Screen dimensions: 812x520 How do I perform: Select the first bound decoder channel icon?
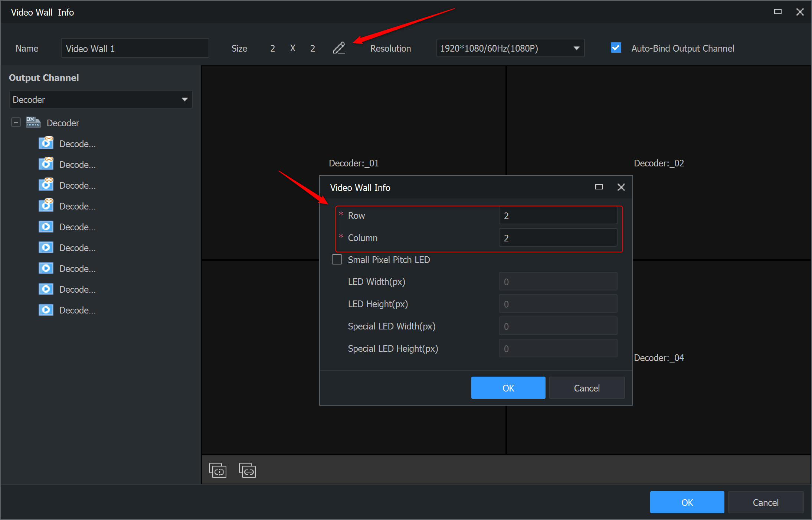click(46, 143)
